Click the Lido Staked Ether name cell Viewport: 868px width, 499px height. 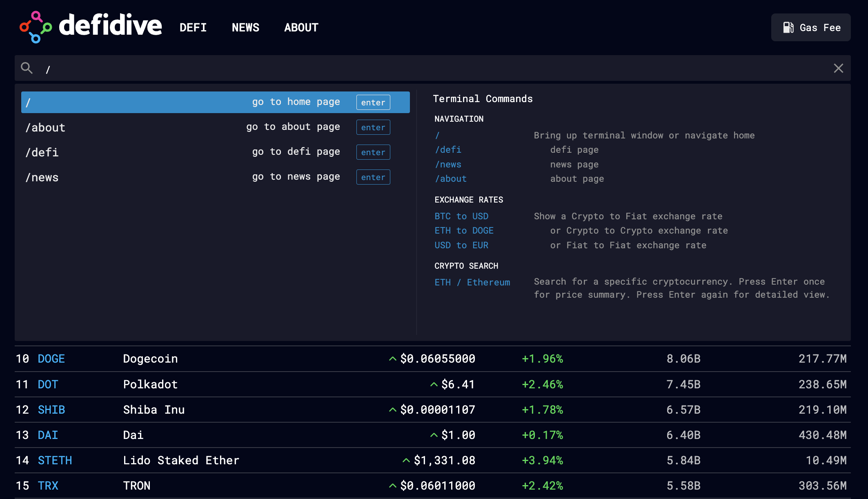[x=181, y=460]
